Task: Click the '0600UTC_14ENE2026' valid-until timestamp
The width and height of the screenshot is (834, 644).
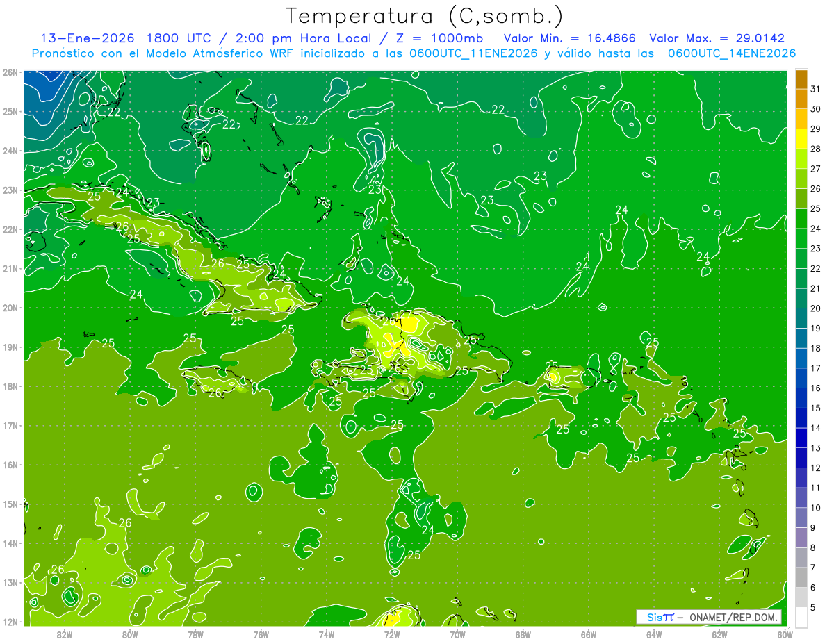Action: 732,53
